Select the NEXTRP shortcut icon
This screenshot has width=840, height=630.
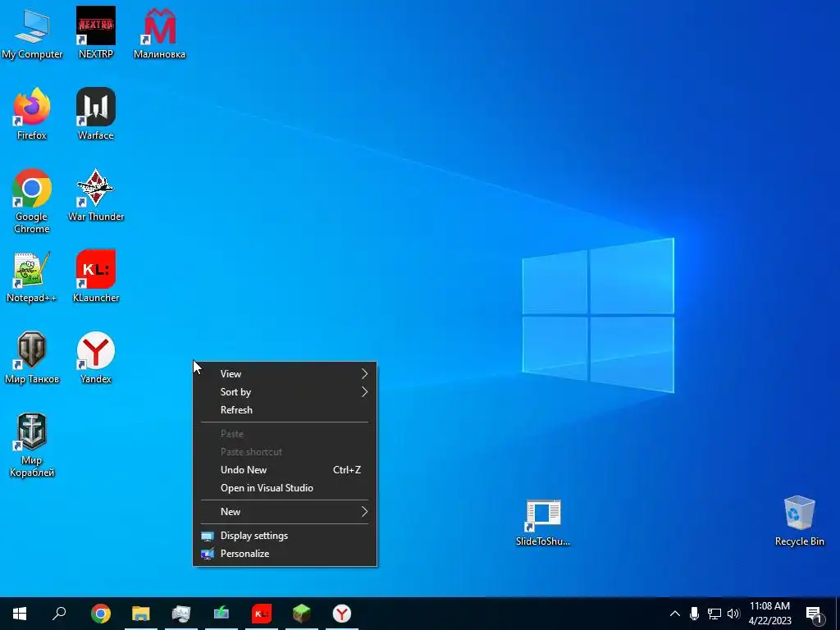click(96, 33)
